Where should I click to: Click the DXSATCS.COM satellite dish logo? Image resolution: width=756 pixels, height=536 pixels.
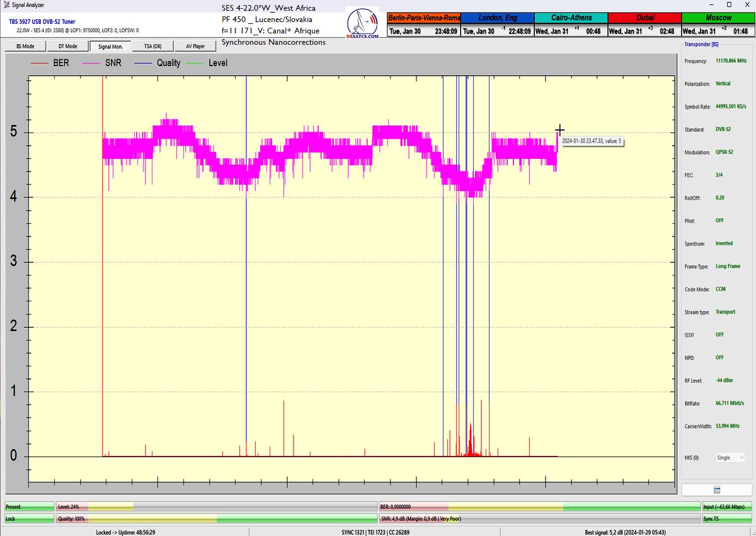pyautogui.click(x=363, y=24)
